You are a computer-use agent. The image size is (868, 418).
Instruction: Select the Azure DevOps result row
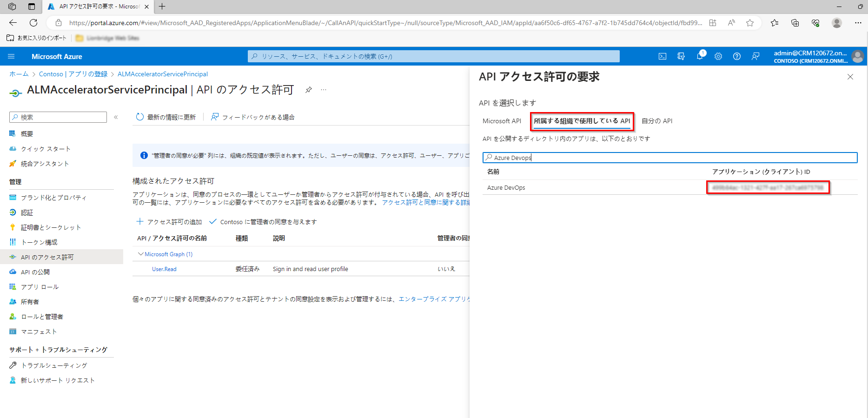pyautogui.click(x=670, y=187)
